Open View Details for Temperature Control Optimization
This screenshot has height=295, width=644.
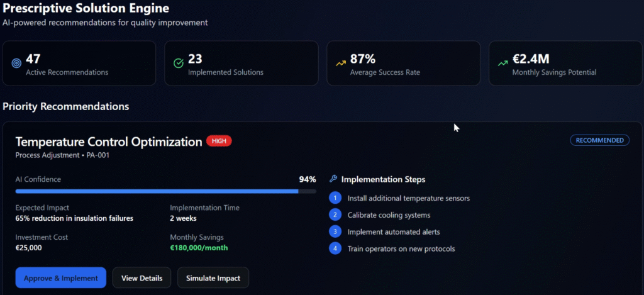(142, 278)
